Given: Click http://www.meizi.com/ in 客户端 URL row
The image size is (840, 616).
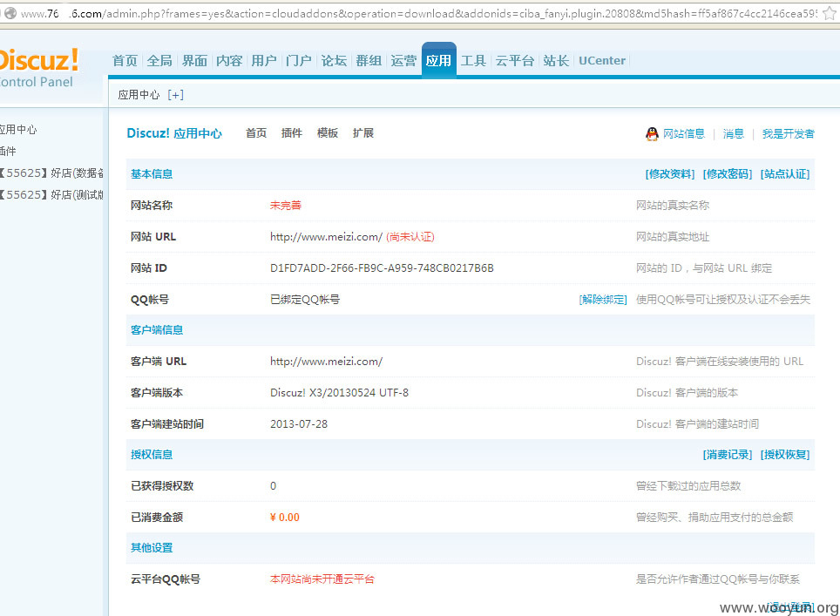Looking at the screenshot, I should point(326,362).
